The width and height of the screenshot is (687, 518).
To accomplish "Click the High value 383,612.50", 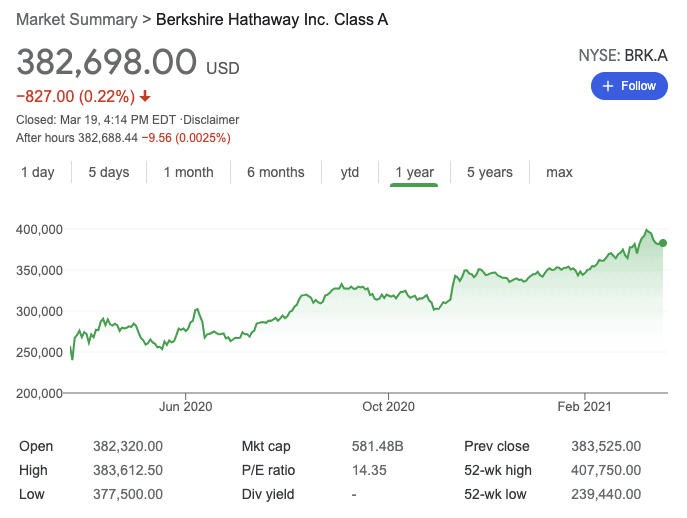I will tap(127, 470).
